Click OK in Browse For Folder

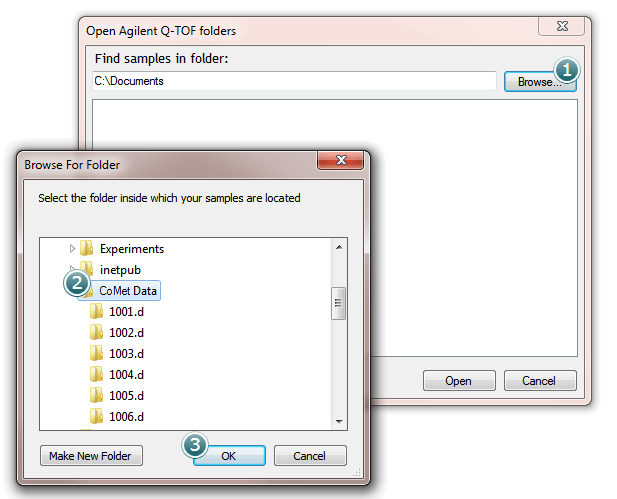tap(229, 456)
